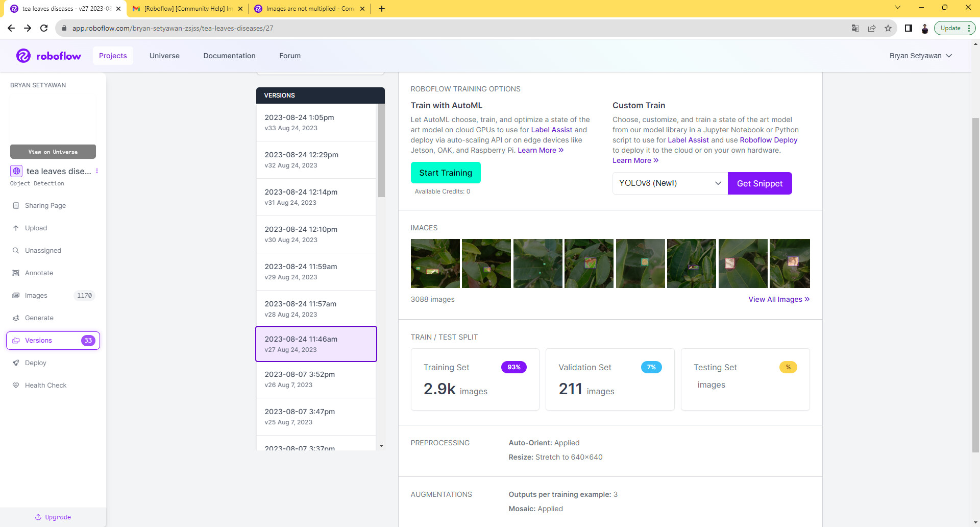Open the project options three-dot menu

(x=97, y=171)
